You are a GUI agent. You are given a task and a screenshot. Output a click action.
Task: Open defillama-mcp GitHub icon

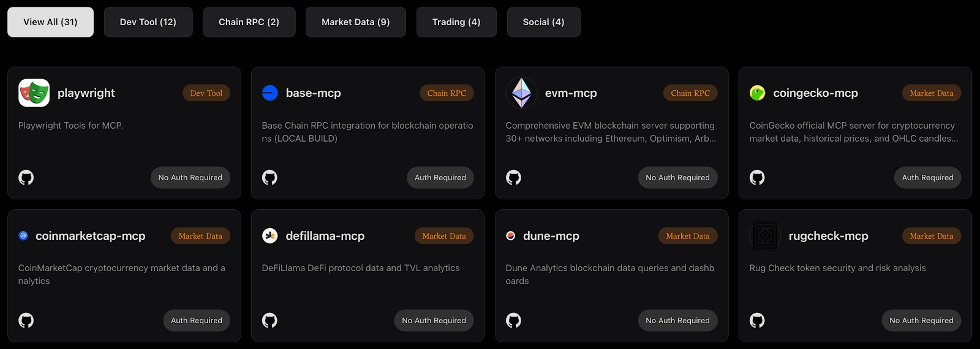coord(269,320)
